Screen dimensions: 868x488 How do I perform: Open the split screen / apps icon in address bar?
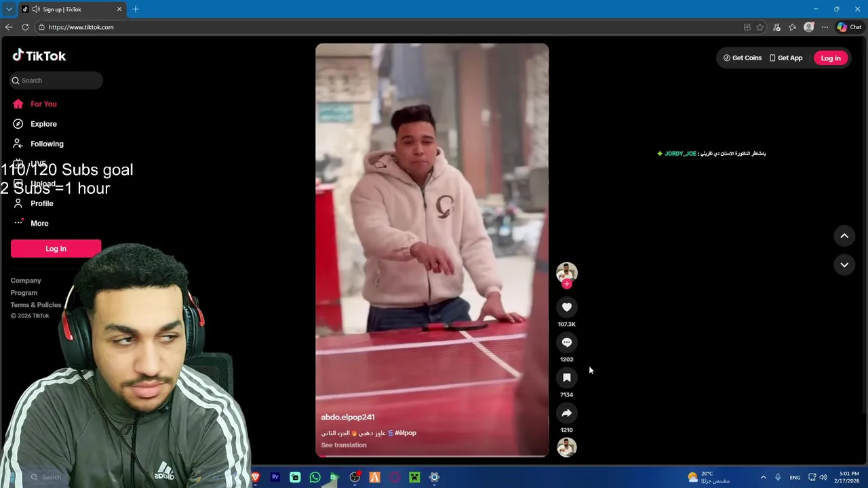747,27
